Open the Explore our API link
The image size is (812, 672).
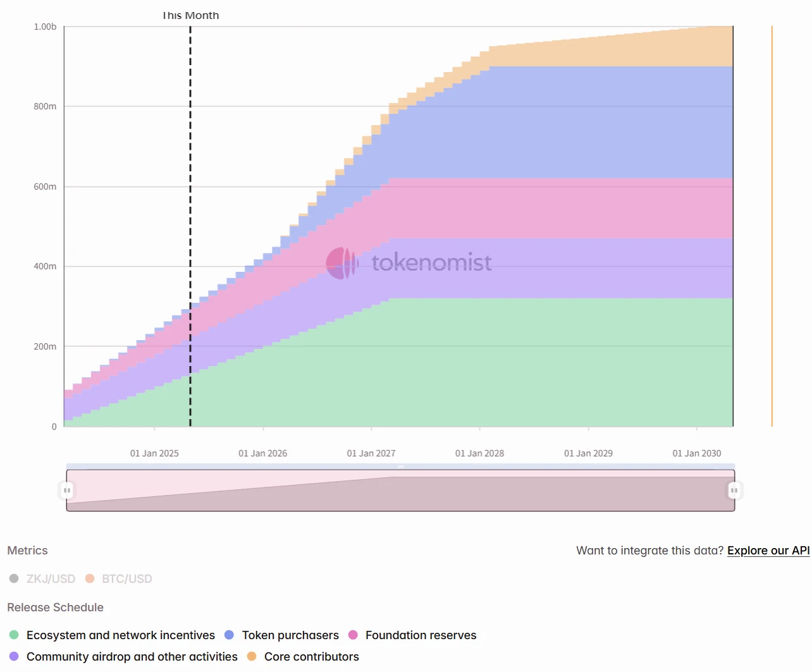[768, 551]
